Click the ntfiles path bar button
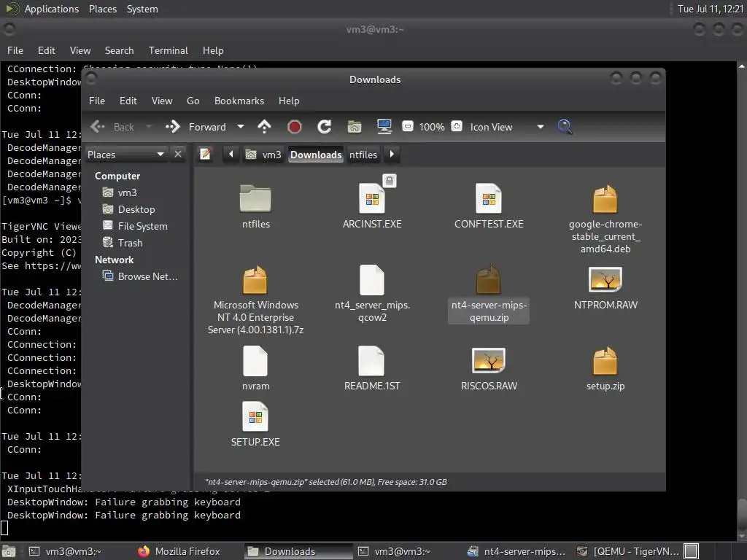 click(363, 155)
